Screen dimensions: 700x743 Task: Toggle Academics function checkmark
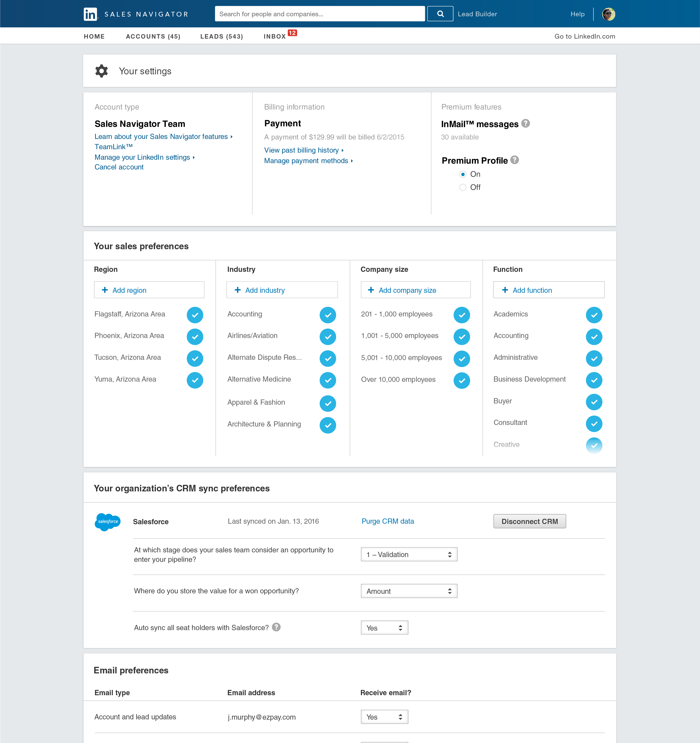coord(594,315)
